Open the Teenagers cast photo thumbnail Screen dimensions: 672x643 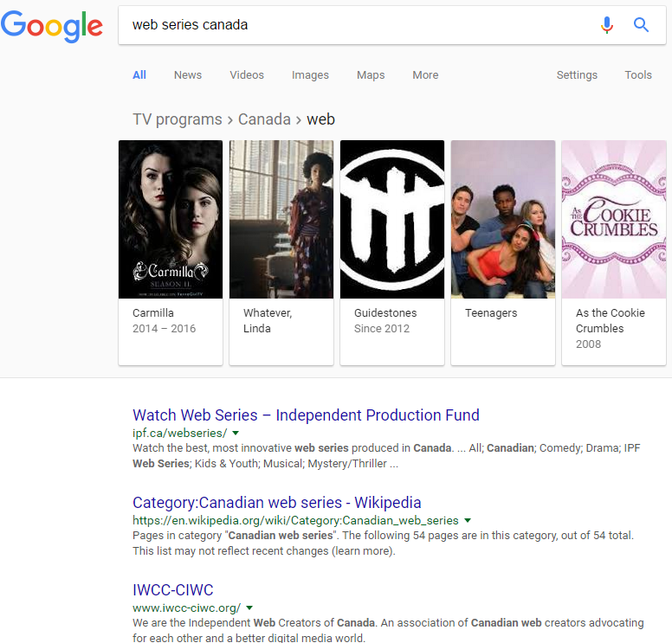click(503, 219)
